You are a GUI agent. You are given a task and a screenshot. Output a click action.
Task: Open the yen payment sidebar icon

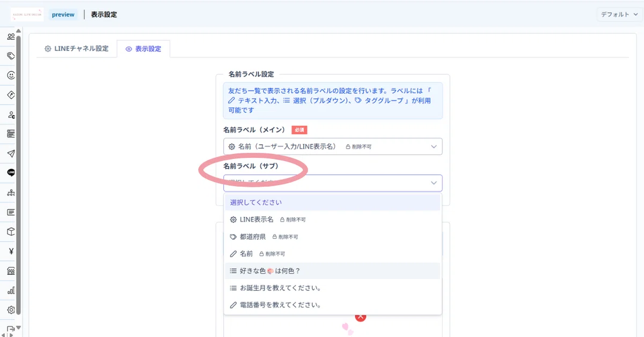click(x=11, y=251)
